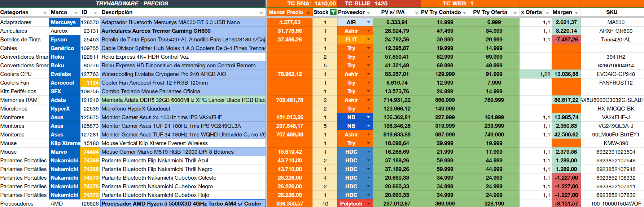Viewport: 644px width, 207px height.
Task: Open the PV s/ IVA filter icon
Action: tap(416, 12)
